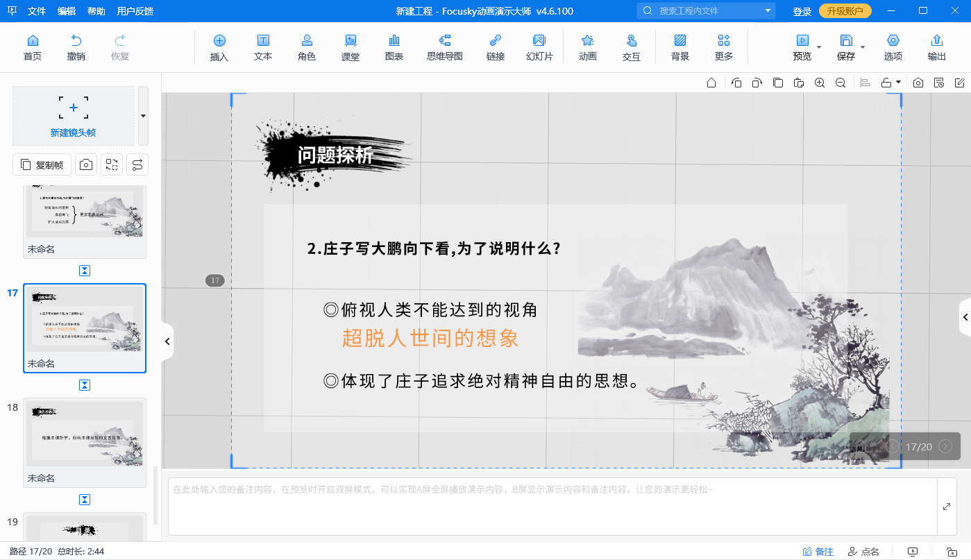Open the 幻灯片 slideshow tool
The image size is (971, 560).
[x=539, y=48]
